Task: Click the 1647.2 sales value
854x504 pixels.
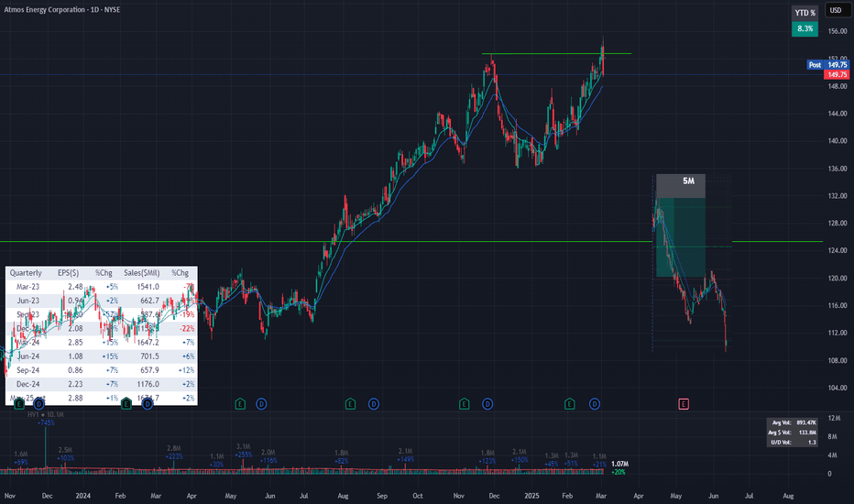Action: point(148,342)
